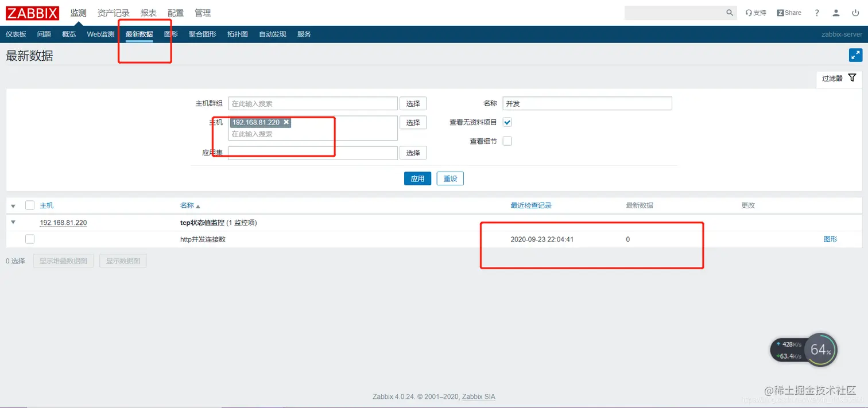Click the 64% network speed widget
The width and height of the screenshot is (868, 408).
pos(804,349)
